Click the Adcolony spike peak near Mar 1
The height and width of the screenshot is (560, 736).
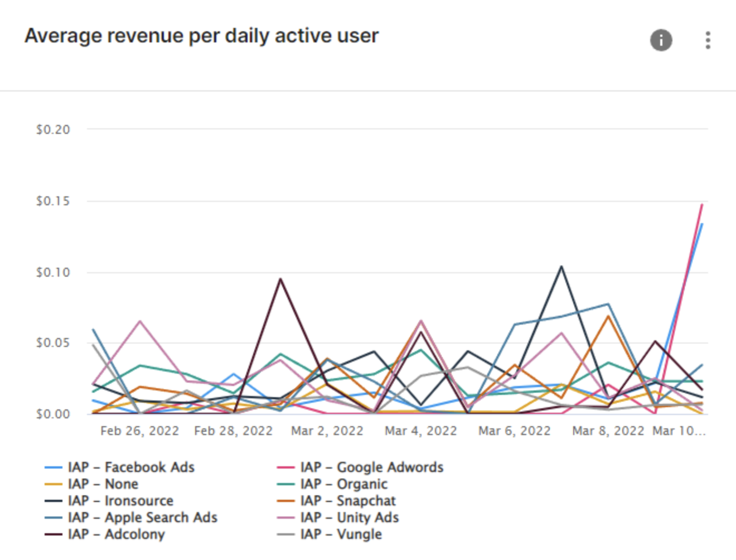coord(280,279)
